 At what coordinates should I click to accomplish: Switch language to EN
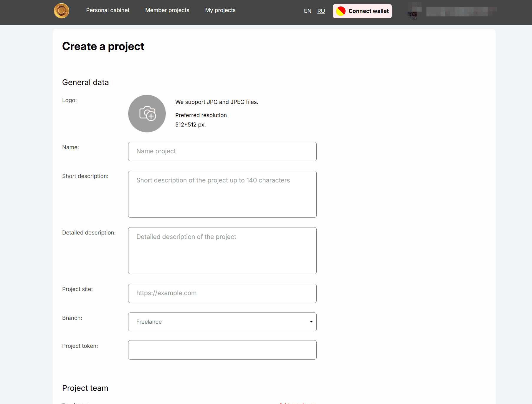[x=308, y=11]
